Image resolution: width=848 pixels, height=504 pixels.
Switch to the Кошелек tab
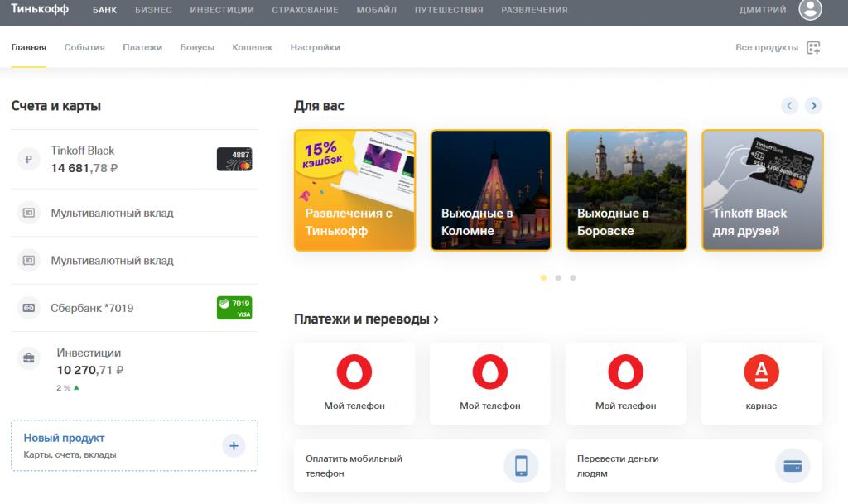click(x=252, y=47)
